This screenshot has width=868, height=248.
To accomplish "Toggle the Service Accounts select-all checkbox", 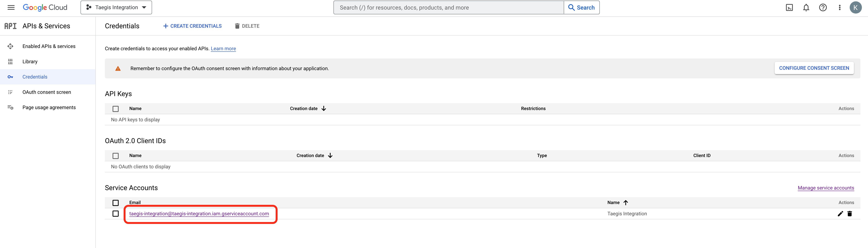I will click(116, 203).
